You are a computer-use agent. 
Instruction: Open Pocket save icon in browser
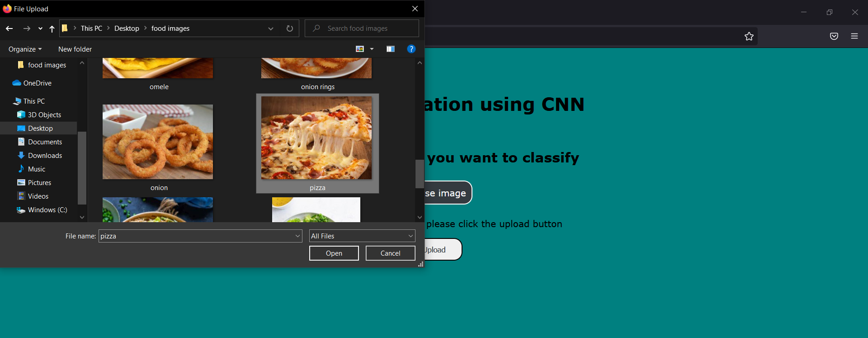[834, 36]
